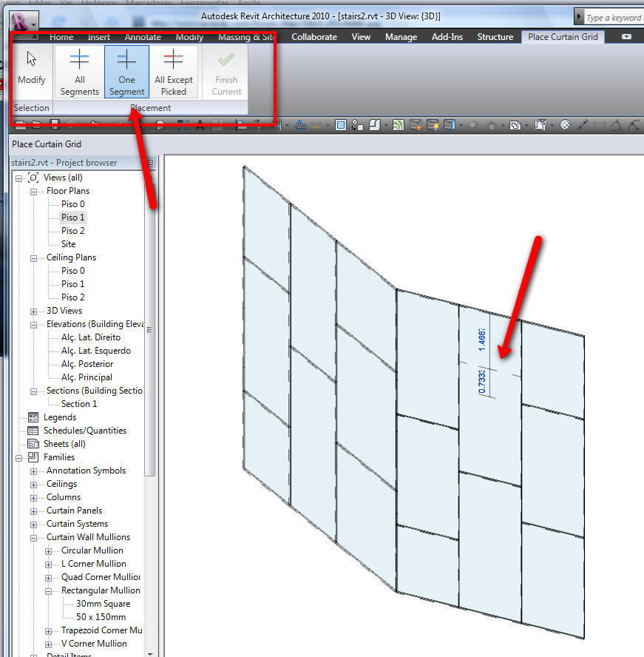Collapse the Ceiling Plans node
This screenshot has height=657, width=644.
click(33, 258)
